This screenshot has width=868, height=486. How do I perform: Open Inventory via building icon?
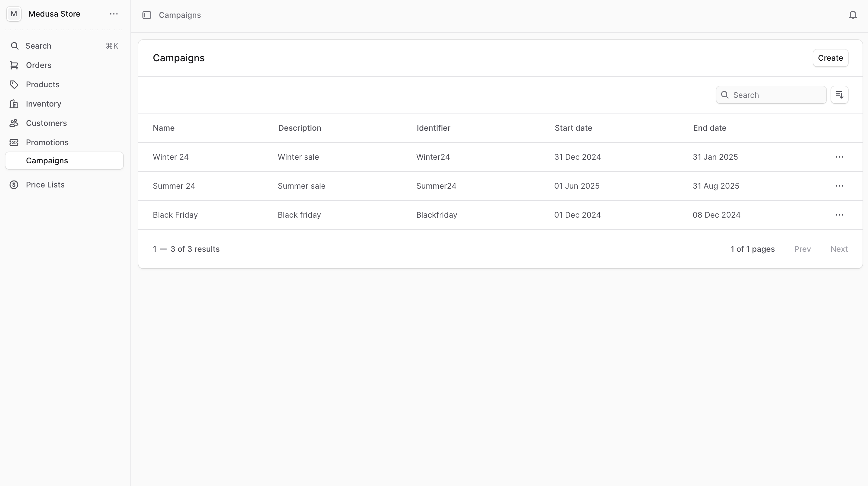pos(14,104)
